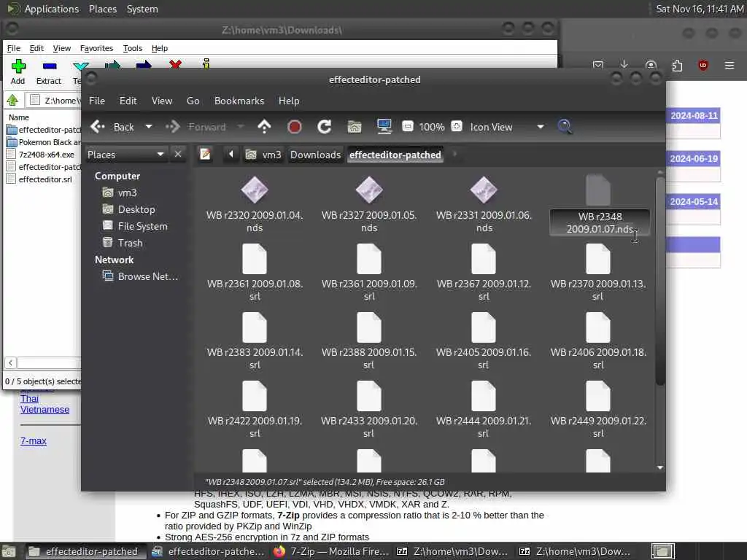747x560 pixels.
Task: Click the scrollbar down arrow in file manager
Action: [659, 467]
